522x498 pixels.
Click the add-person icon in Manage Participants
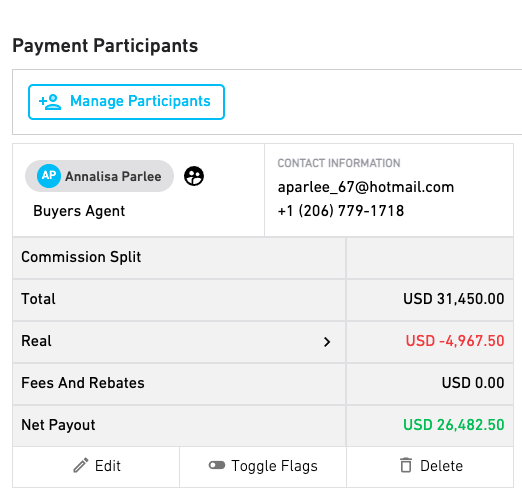click(50, 102)
